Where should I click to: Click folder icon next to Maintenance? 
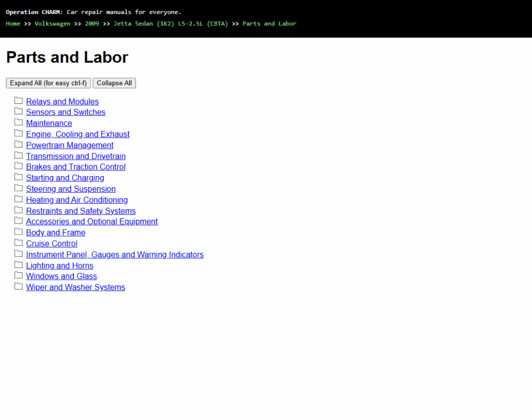(19, 123)
